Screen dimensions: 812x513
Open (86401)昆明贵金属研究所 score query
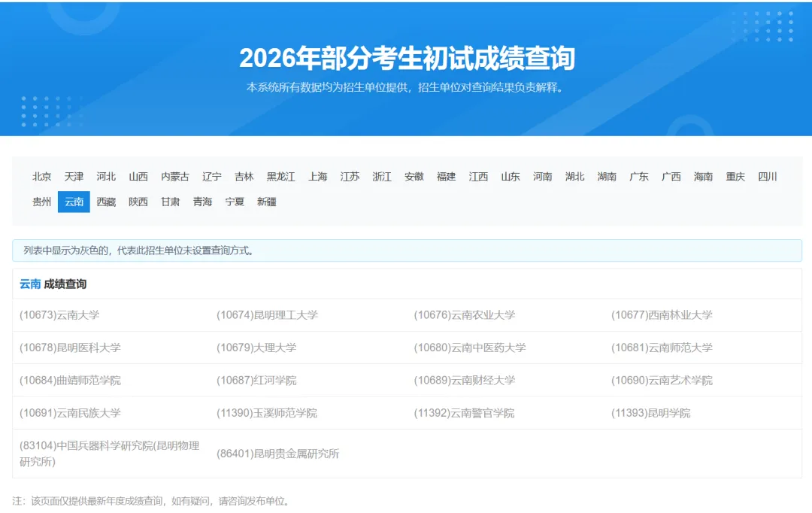tap(277, 454)
